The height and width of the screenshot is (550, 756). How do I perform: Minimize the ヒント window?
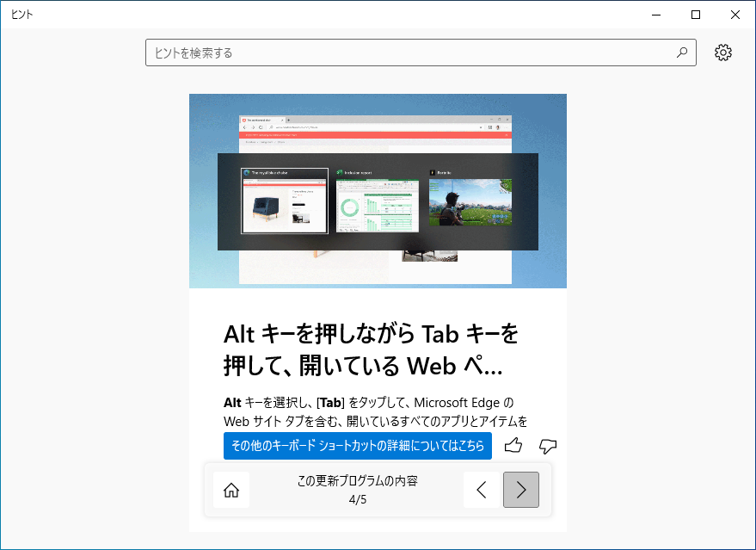coord(656,15)
